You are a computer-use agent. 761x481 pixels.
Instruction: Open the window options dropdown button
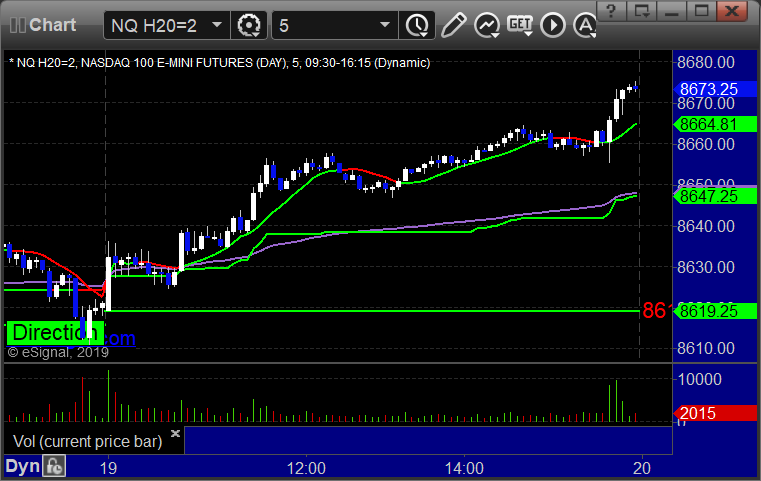coord(641,11)
